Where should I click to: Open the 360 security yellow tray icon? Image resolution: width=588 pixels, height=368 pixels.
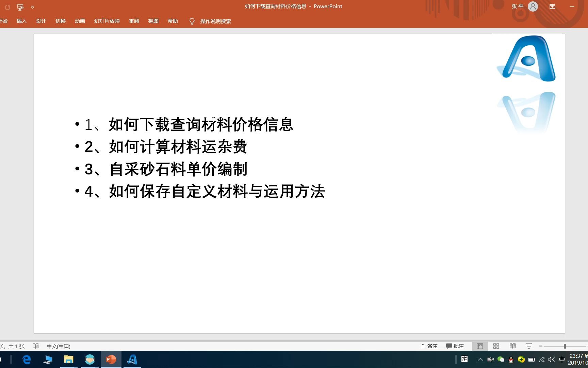[521, 359]
